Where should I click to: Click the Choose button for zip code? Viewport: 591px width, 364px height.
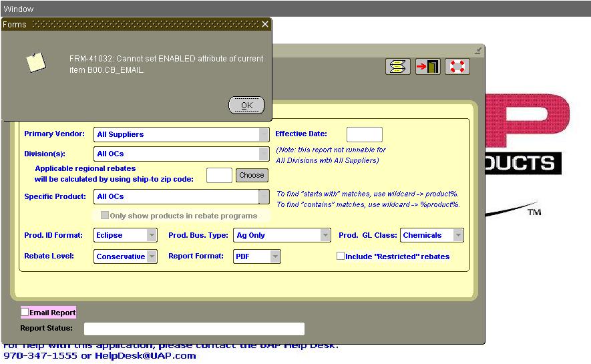pyautogui.click(x=252, y=175)
